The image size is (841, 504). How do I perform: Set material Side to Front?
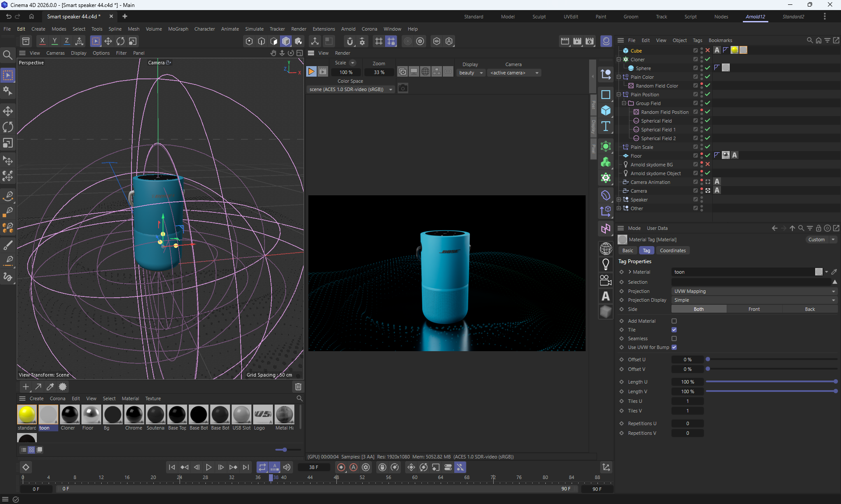tap(754, 309)
